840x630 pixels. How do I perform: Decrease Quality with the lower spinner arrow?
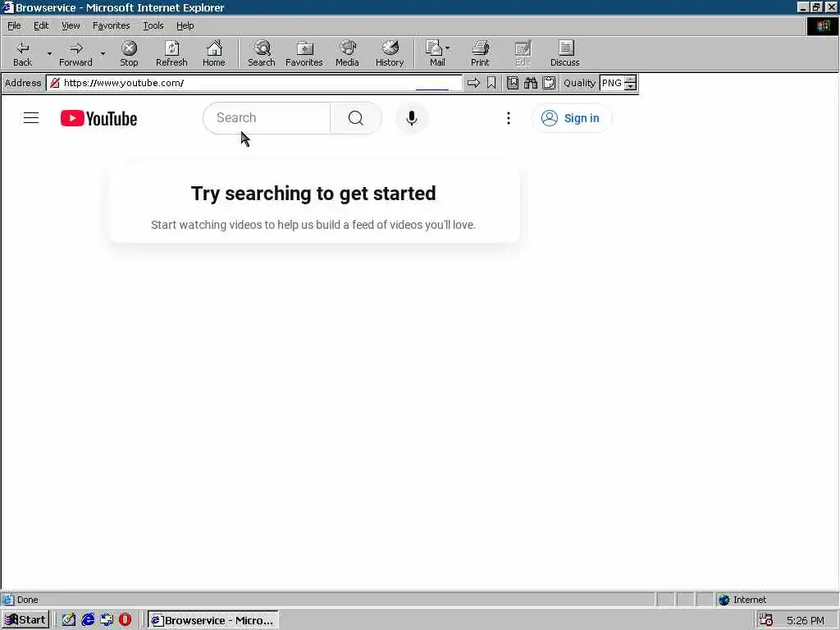(x=631, y=87)
